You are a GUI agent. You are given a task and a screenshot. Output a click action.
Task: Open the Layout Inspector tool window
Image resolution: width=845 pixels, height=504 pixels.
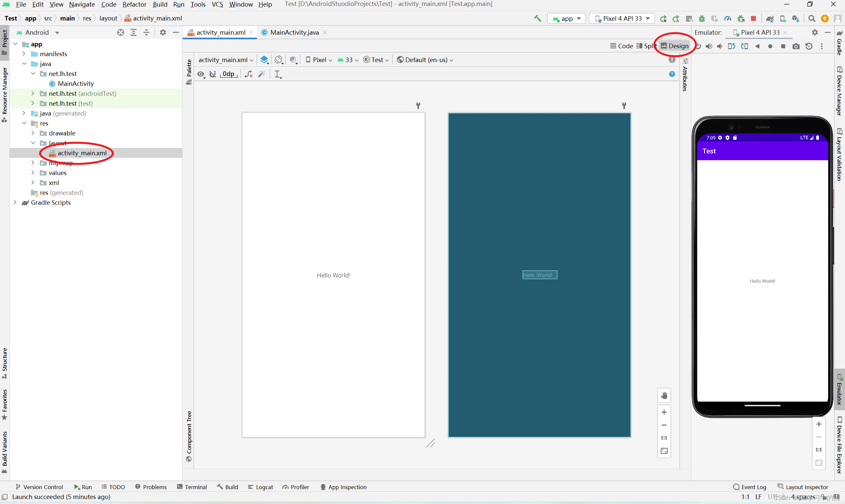803,487
